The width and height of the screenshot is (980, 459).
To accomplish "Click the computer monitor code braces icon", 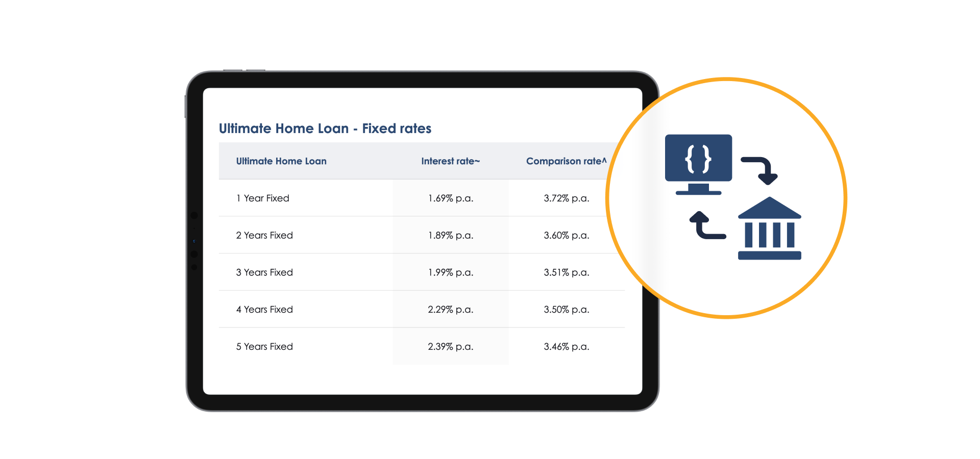I will click(698, 163).
